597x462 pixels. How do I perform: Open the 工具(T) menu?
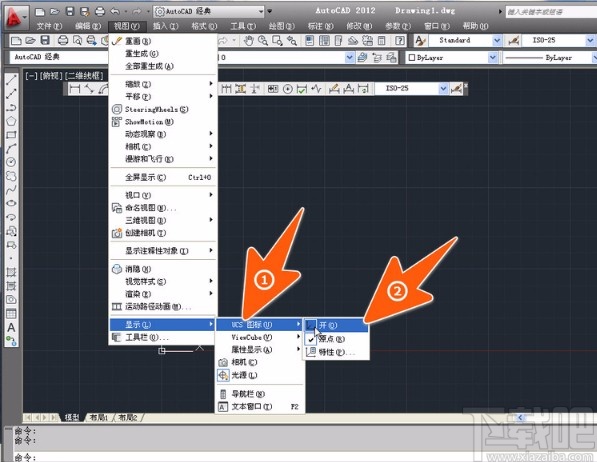(243, 26)
